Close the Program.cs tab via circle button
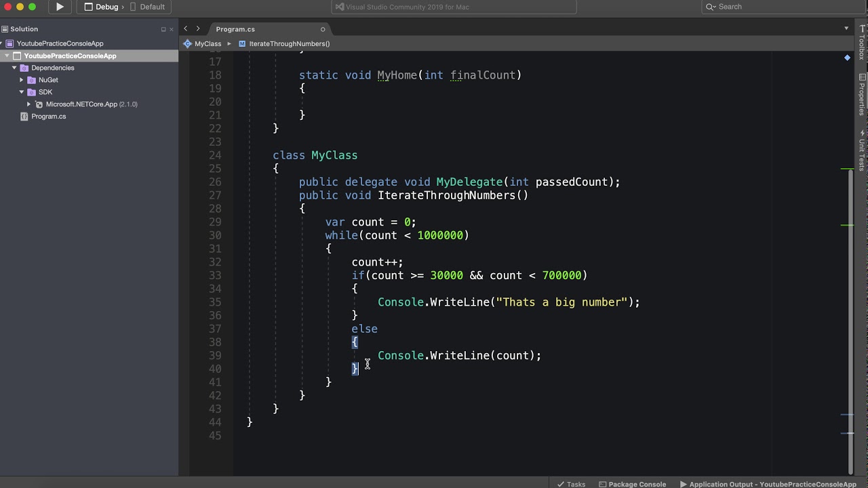Screen dimensions: 868x488 click(323, 29)
